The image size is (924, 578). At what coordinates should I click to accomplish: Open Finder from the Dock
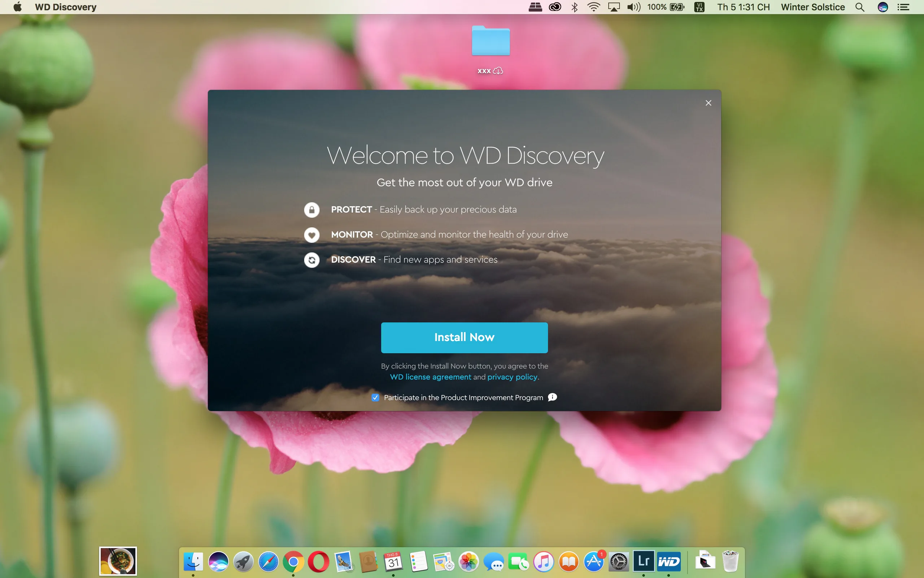coord(193,561)
